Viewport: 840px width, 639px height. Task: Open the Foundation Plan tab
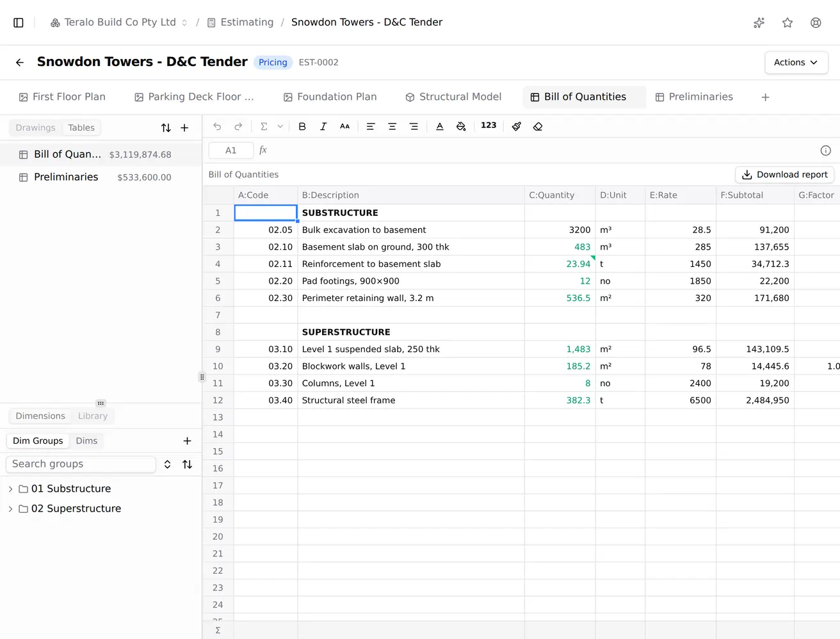point(330,97)
